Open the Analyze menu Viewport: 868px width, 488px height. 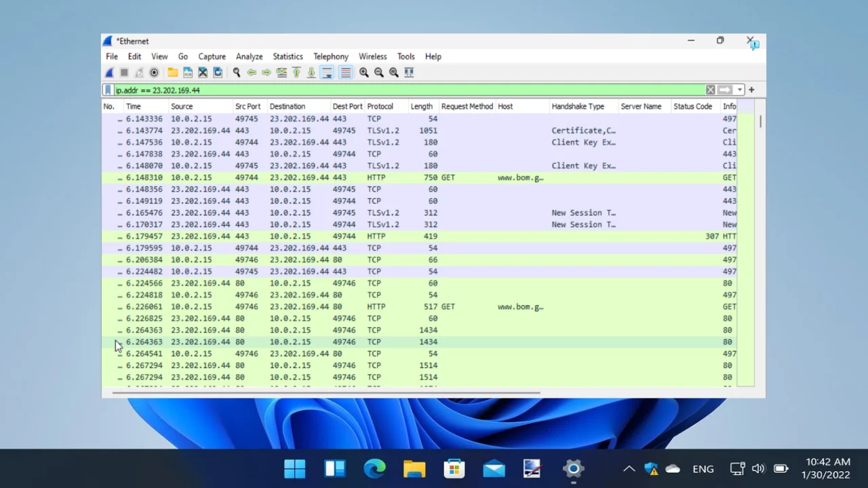click(x=249, y=56)
